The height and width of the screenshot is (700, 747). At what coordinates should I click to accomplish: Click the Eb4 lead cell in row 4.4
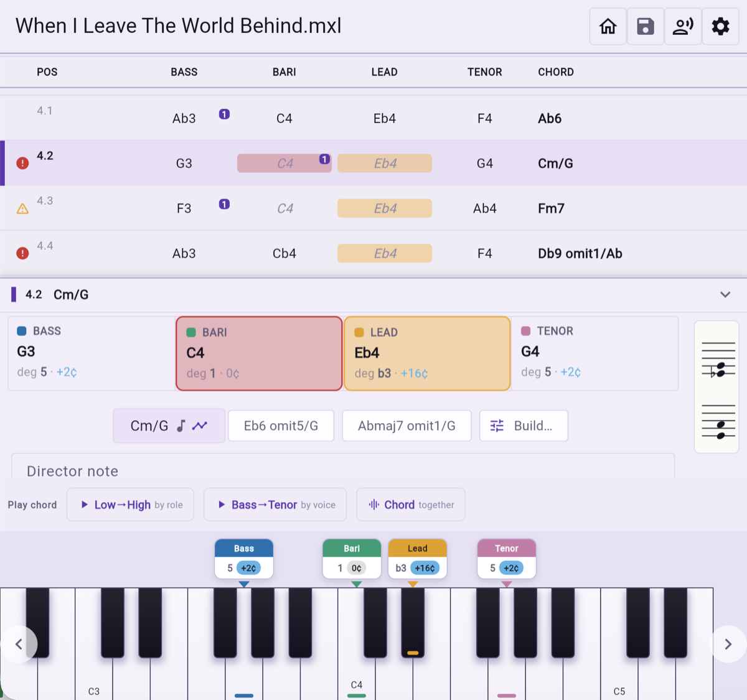pyautogui.click(x=385, y=253)
